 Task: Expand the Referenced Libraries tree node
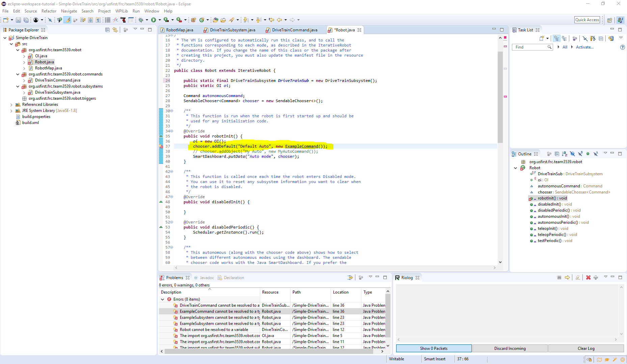point(11,104)
